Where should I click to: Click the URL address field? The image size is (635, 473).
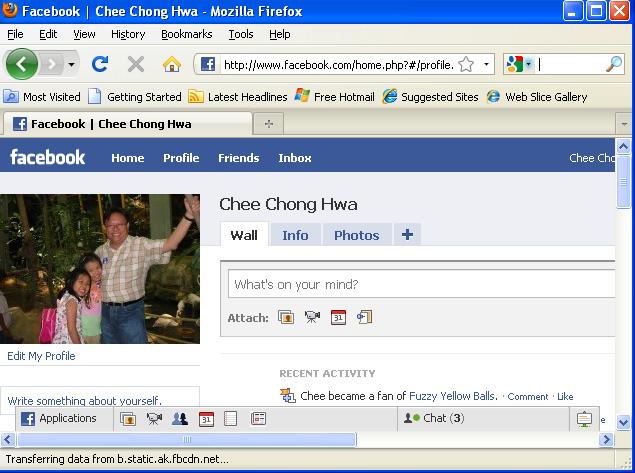tap(338, 65)
